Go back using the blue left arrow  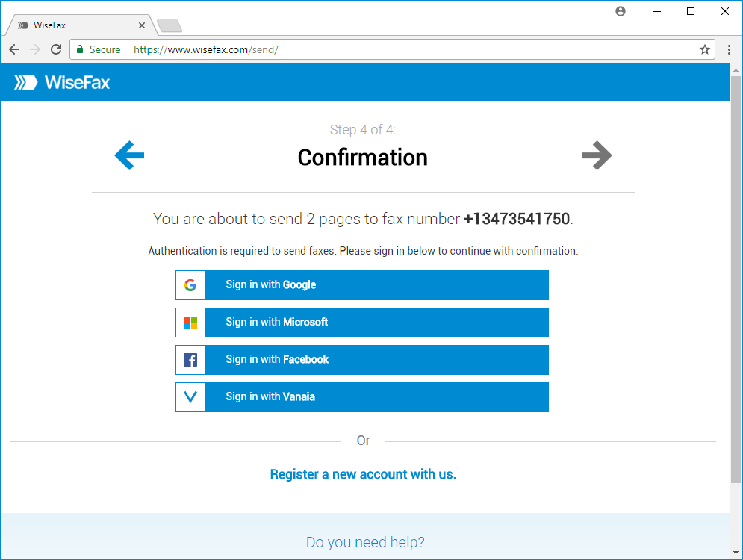tap(129, 155)
